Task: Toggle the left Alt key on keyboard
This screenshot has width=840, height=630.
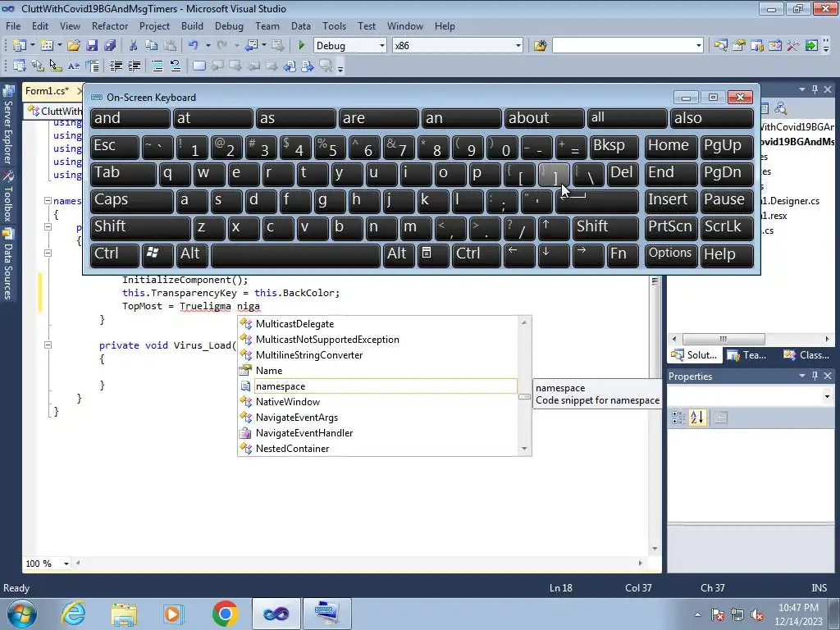Action: tap(192, 255)
